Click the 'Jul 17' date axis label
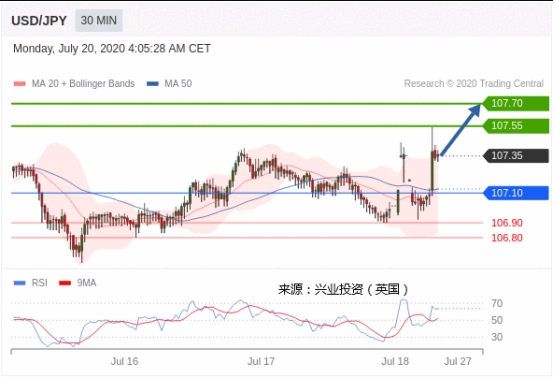 click(261, 361)
